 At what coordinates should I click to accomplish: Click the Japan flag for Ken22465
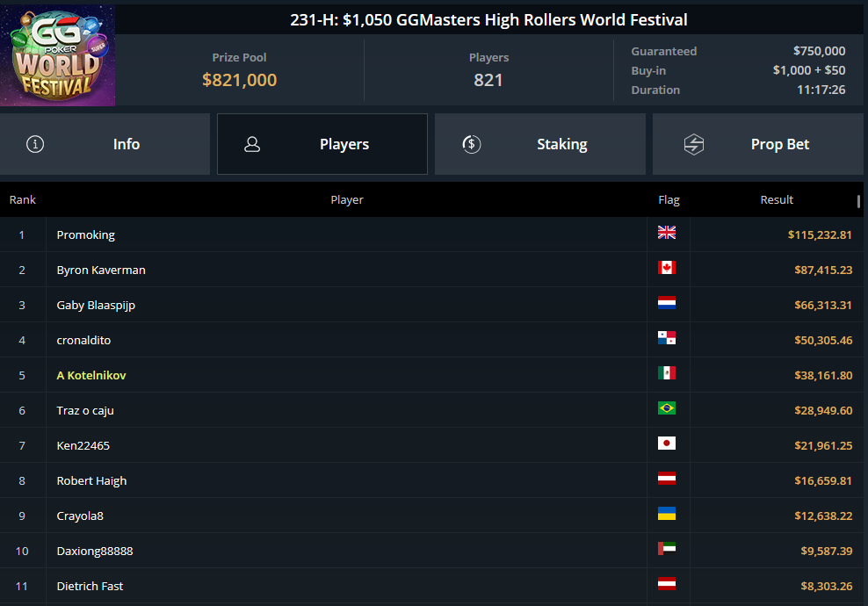pos(667,444)
